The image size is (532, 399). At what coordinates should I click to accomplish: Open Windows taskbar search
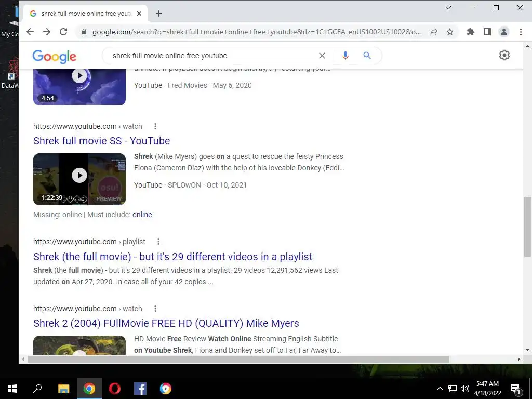(x=37, y=389)
